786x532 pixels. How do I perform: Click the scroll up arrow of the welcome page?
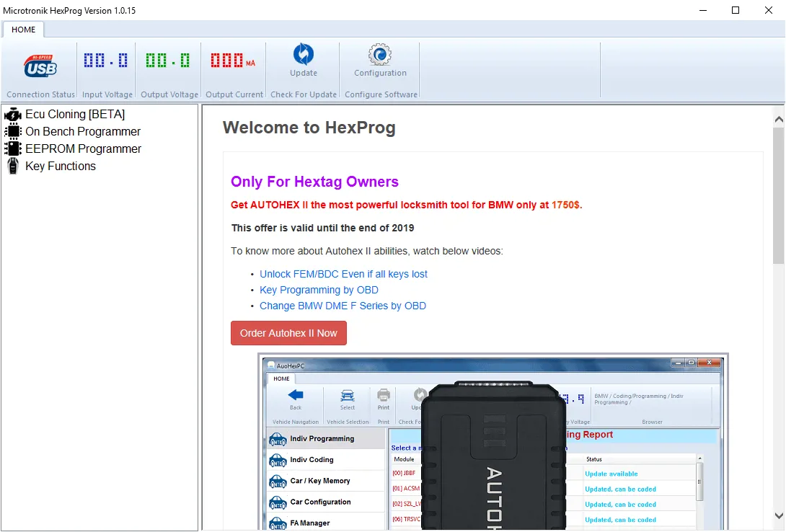pos(779,119)
